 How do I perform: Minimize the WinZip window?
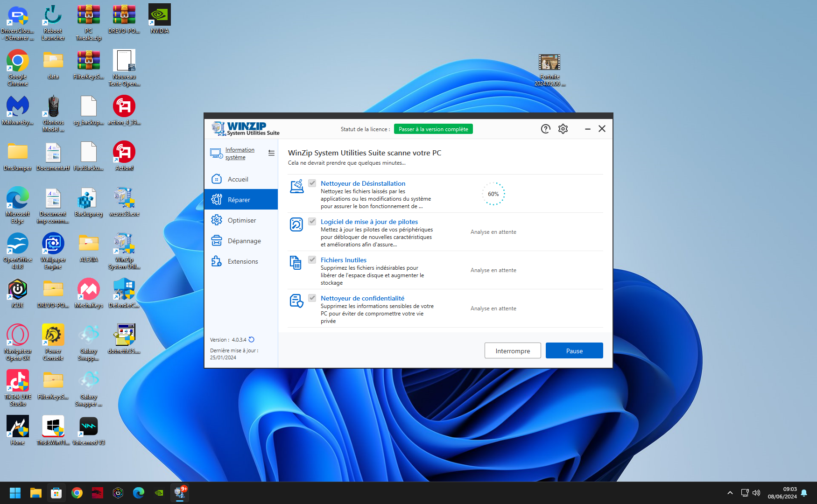(588, 129)
